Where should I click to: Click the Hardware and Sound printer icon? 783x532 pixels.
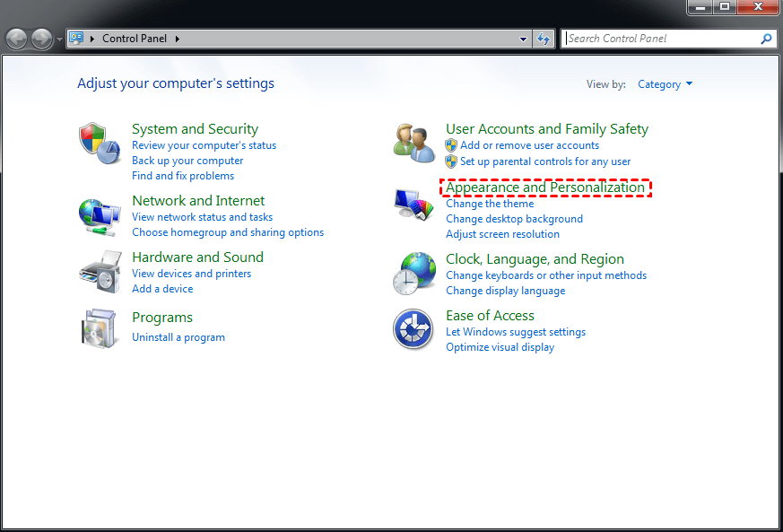point(100,272)
